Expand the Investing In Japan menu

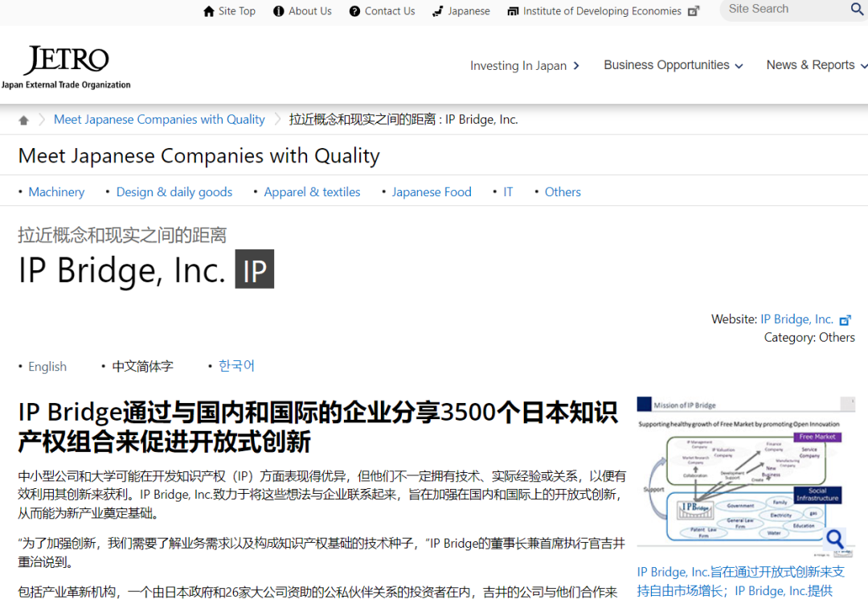[x=524, y=66]
